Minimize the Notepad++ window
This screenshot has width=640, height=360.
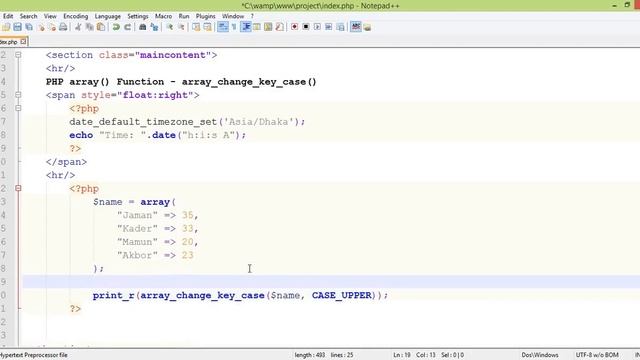click(x=614, y=5)
